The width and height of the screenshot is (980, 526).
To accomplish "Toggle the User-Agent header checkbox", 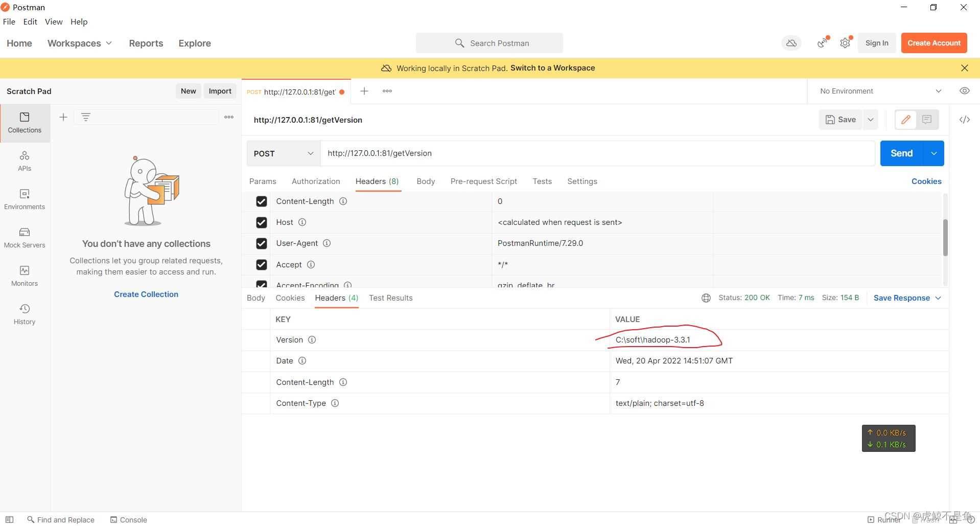I will [262, 243].
